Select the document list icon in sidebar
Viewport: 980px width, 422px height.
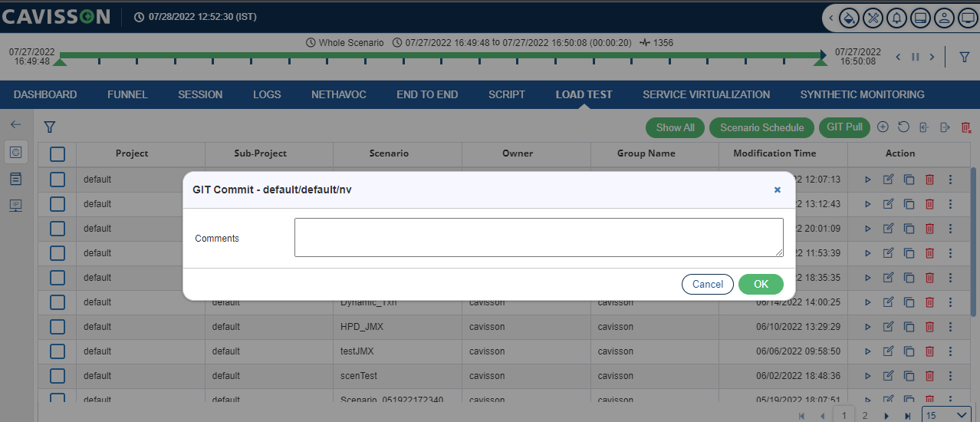coord(16,179)
